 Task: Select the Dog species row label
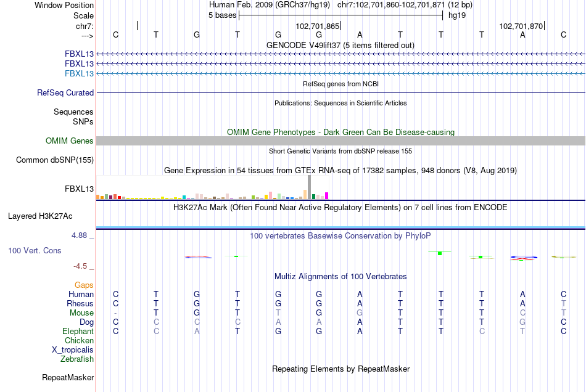(x=86, y=322)
